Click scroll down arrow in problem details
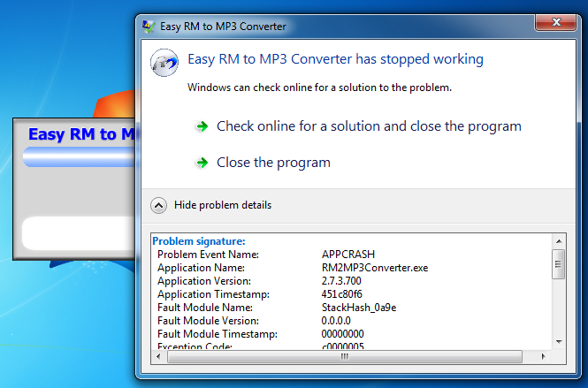The width and height of the screenshot is (588, 388). click(559, 341)
